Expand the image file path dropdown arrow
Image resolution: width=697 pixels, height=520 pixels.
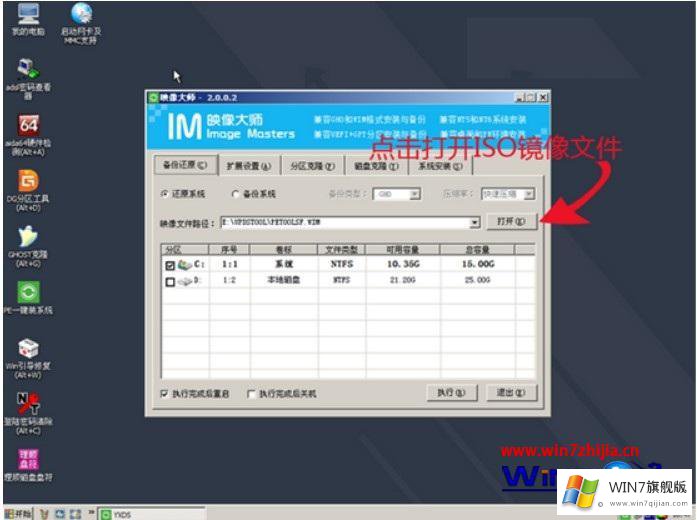475,222
